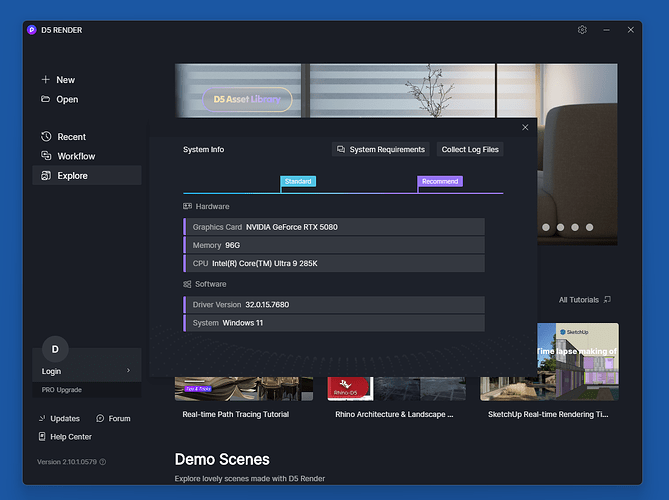Click the plus icon beside New
Viewport: 669px width, 500px height.
[x=45, y=79]
